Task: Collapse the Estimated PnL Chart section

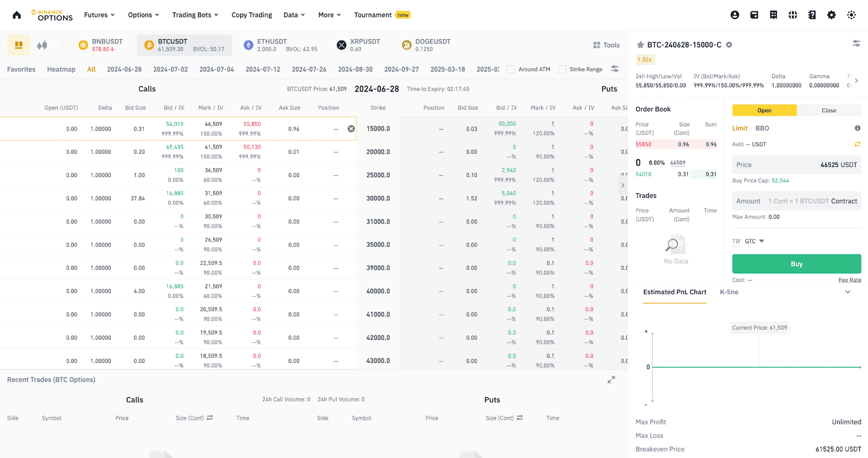Action: [848, 292]
